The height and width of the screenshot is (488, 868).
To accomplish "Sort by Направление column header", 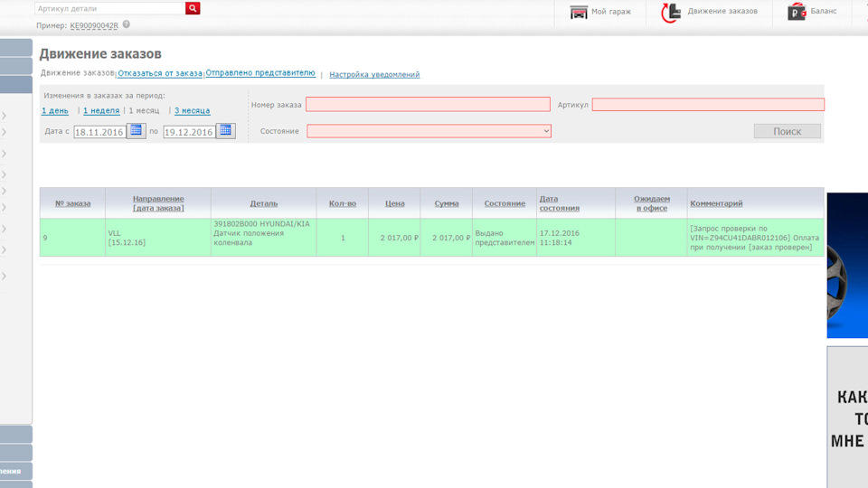I will pyautogui.click(x=158, y=203).
